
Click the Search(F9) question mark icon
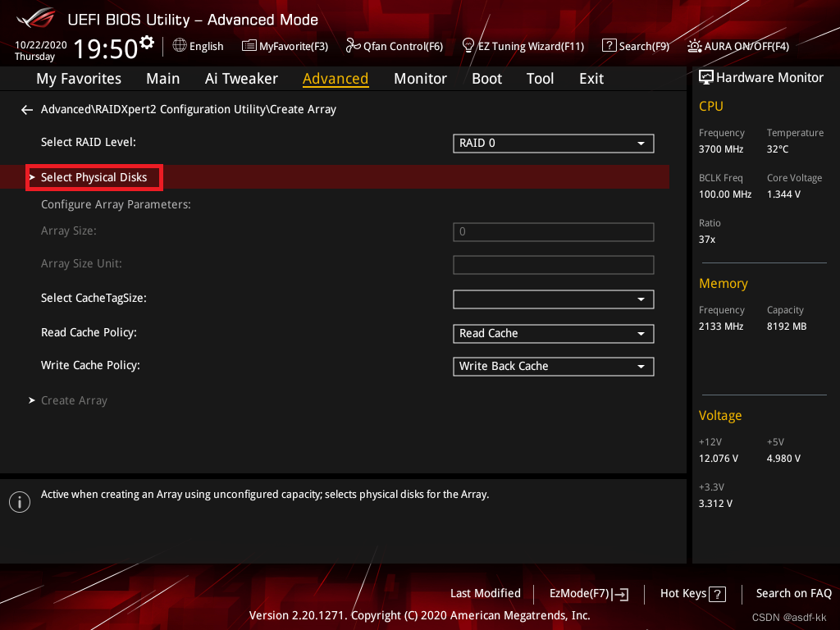click(609, 46)
